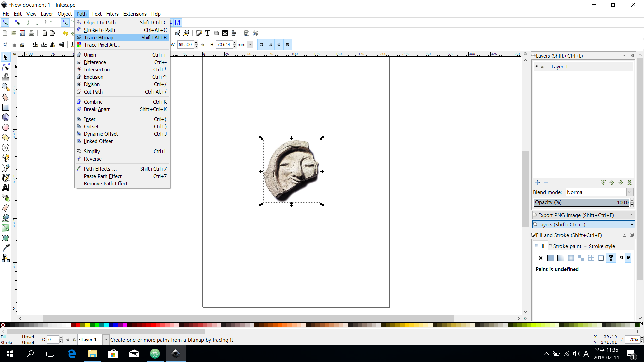This screenshot has height=362, width=644.
Task: Select the Calligraphy tool
Action: [5, 178]
